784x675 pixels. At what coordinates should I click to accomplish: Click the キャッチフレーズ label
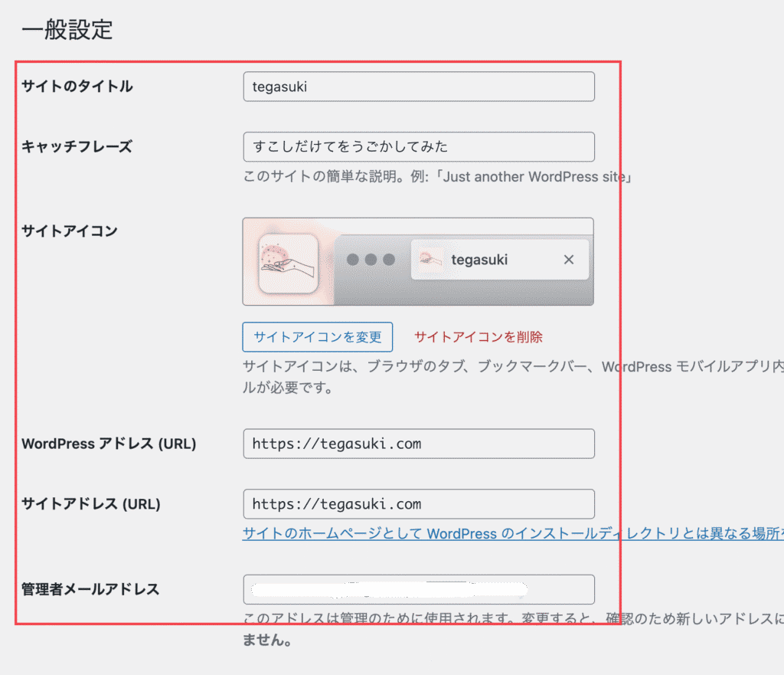click(77, 146)
